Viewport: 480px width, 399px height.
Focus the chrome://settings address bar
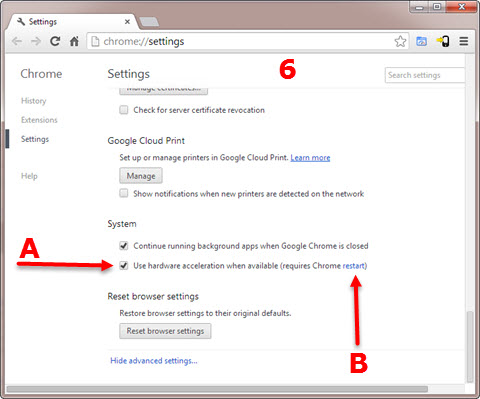[247, 41]
